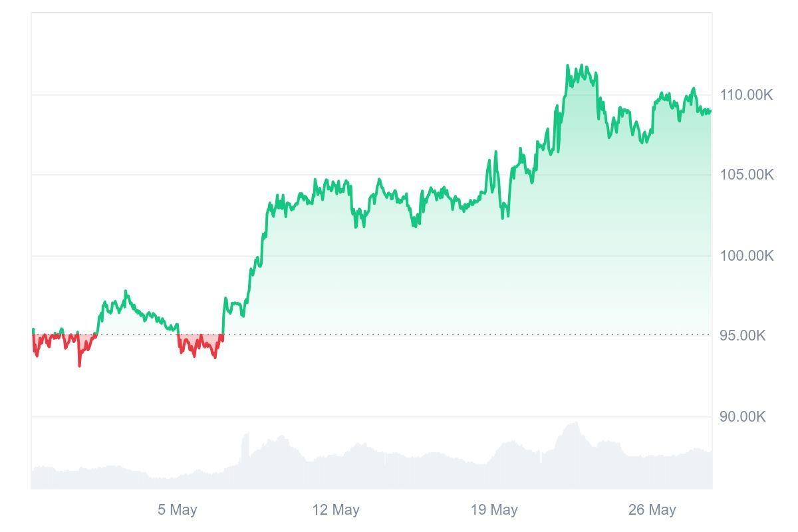The width and height of the screenshot is (798, 532).
Task: Select the 26 May date label
Action: tap(652, 510)
